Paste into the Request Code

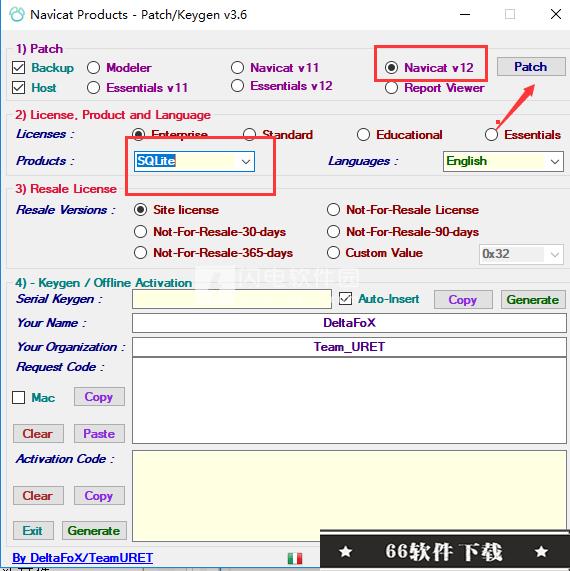coord(99,434)
